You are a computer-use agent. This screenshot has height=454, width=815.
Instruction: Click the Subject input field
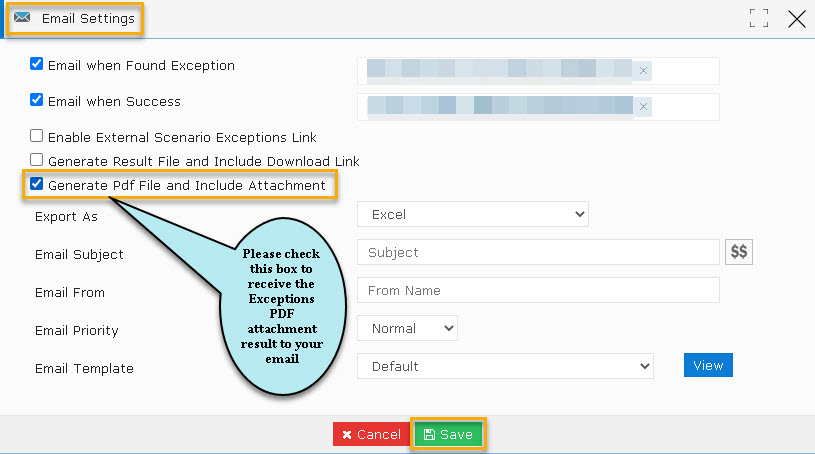[538, 252]
